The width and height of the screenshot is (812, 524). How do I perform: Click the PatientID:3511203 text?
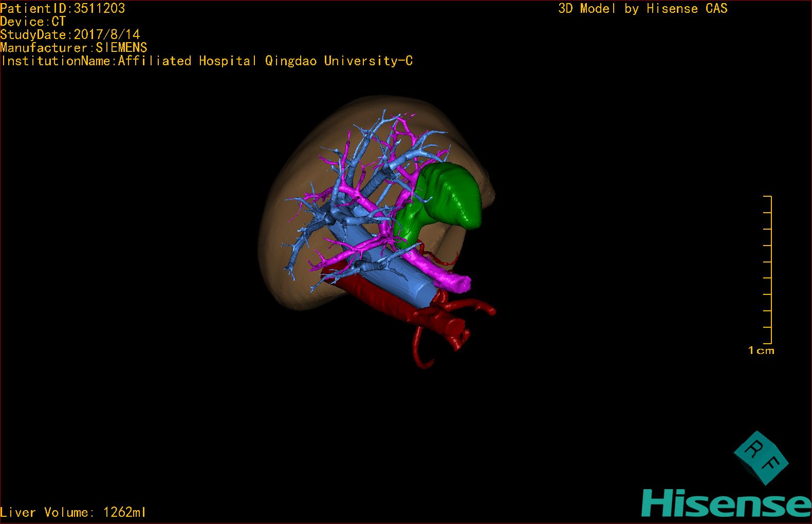(x=63, y=8)
